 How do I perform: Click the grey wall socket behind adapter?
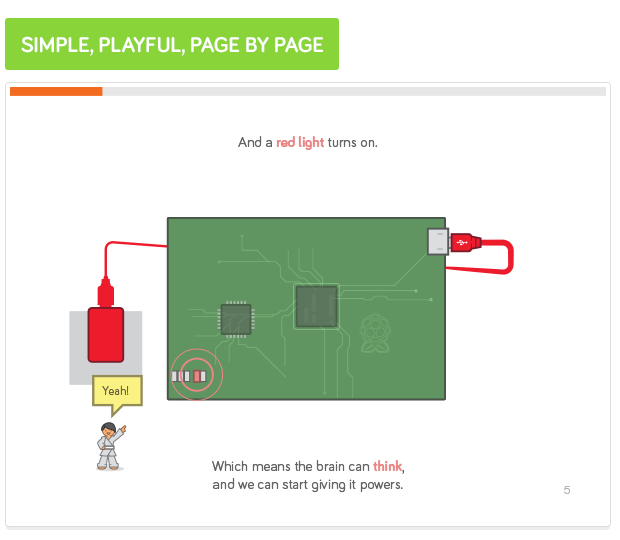pos(106,347)
